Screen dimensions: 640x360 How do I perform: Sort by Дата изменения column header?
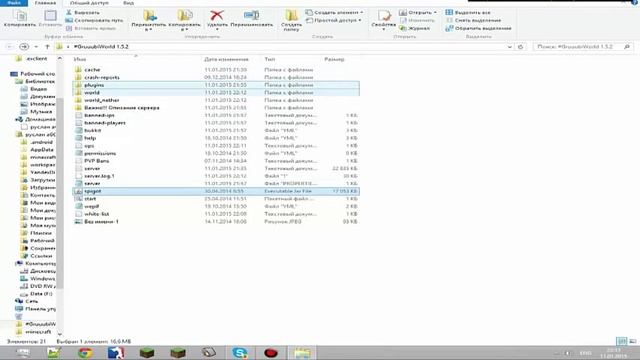pos(226,59)
